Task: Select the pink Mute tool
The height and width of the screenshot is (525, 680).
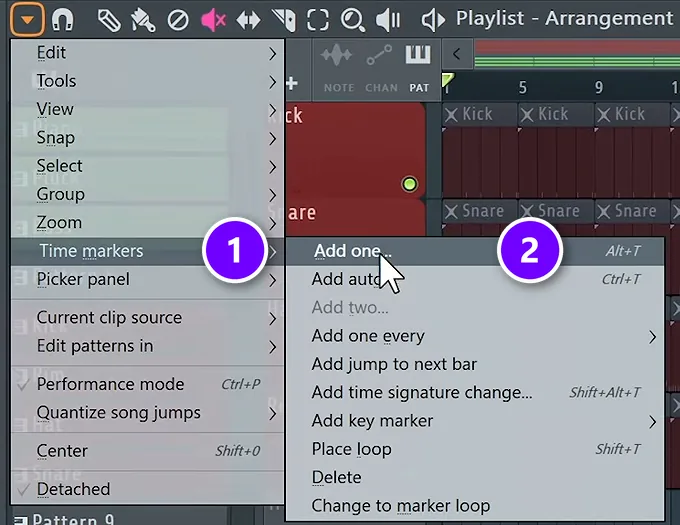Action: [x=213, y=20]
